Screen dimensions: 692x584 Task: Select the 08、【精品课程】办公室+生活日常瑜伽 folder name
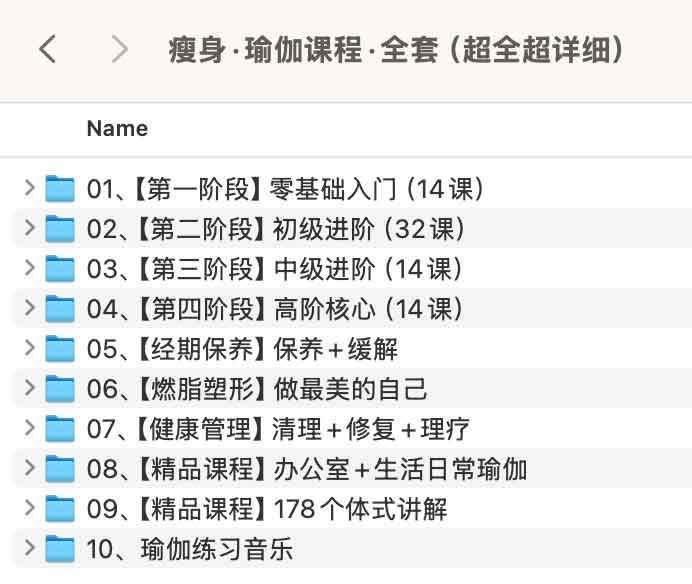307,469
